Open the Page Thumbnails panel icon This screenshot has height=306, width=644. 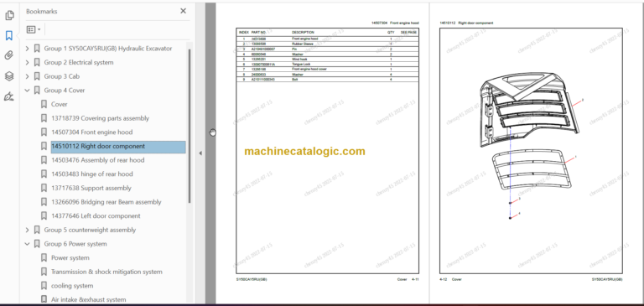pos(9,16)
